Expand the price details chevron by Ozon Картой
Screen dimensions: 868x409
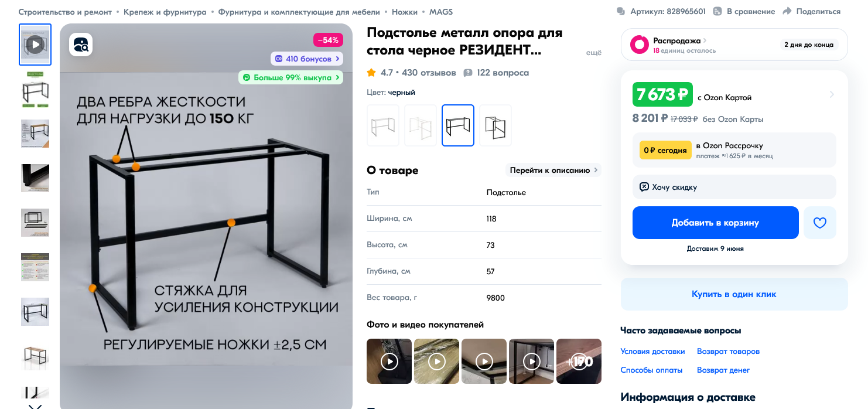[832, 94]
